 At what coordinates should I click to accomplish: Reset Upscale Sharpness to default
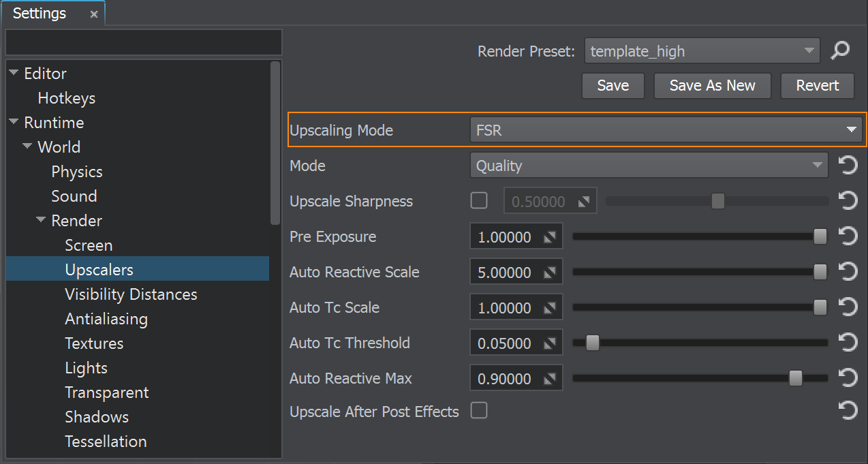click(x=847, y=201)
